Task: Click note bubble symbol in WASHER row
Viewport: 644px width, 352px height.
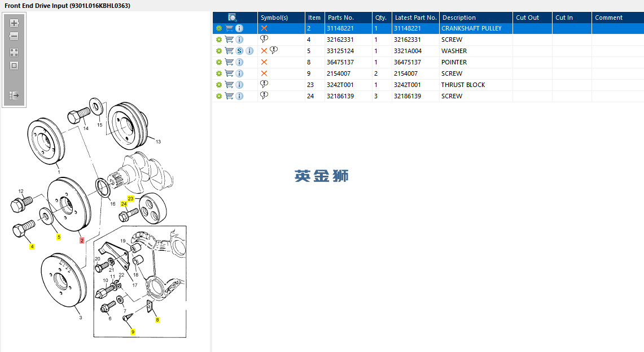Action: coord(274,50)
